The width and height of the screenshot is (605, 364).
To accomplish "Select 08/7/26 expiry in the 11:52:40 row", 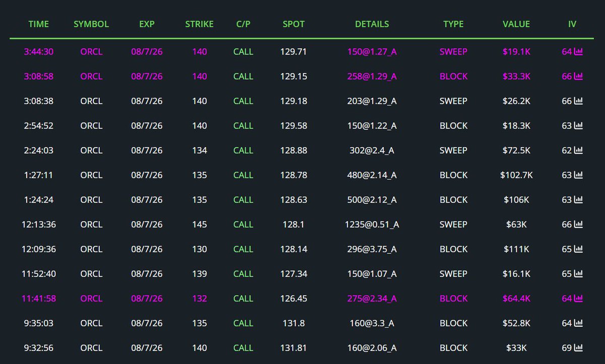I will coord(147,274).
